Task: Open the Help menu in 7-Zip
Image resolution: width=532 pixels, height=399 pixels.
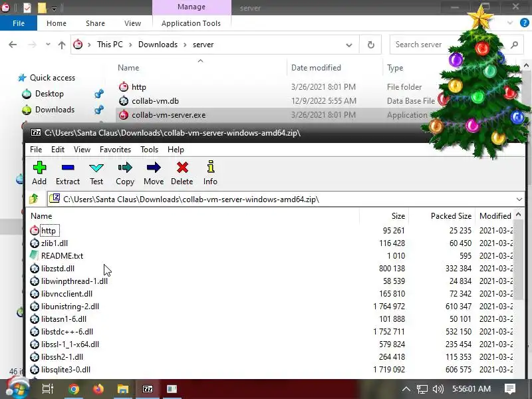Action: click(176, 150)
